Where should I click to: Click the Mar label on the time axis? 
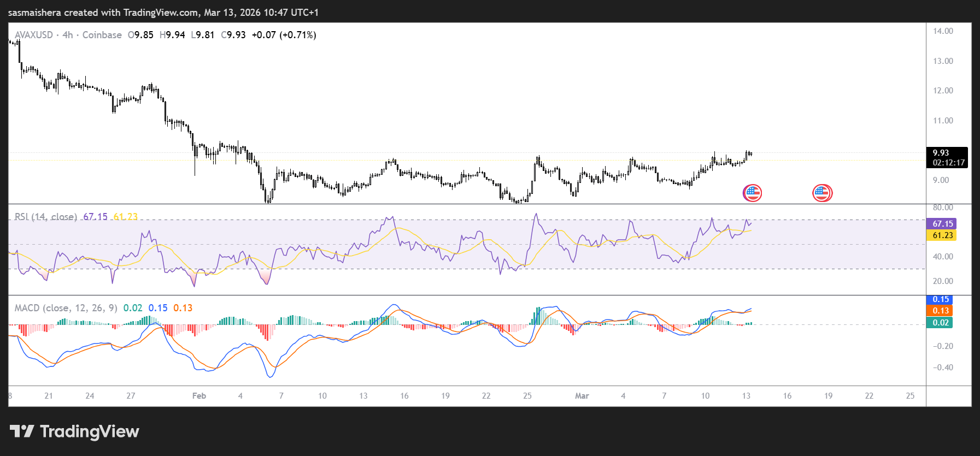582,396
